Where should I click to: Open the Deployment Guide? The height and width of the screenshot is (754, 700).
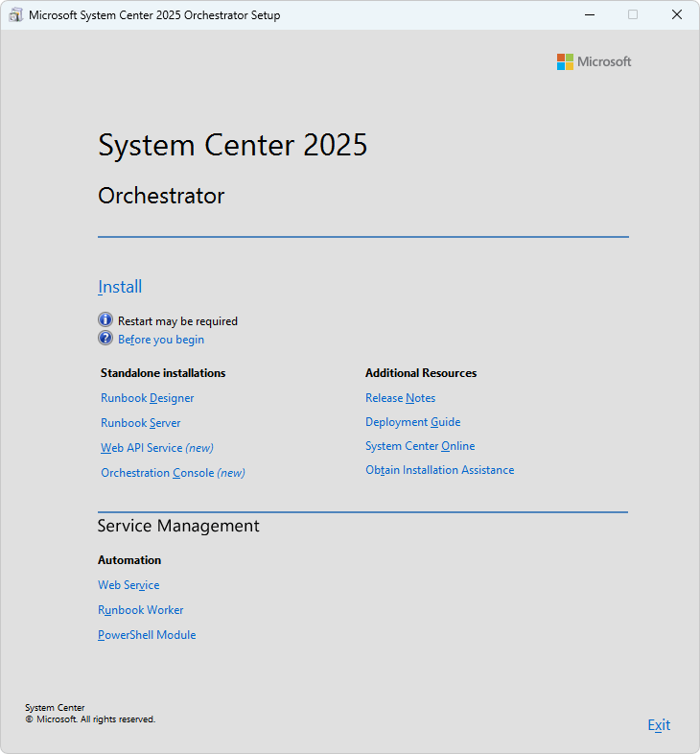pos(413,422)
